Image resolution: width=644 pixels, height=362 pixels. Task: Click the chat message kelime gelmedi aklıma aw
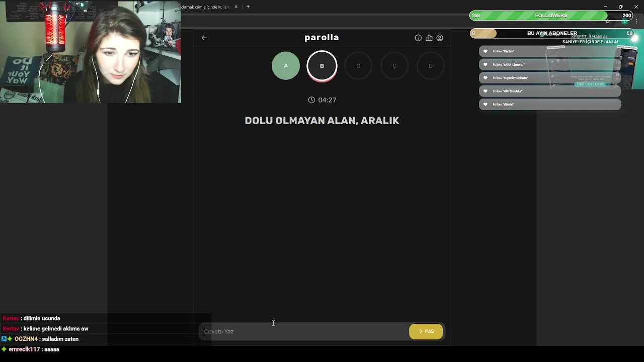[x=56, y=329]
